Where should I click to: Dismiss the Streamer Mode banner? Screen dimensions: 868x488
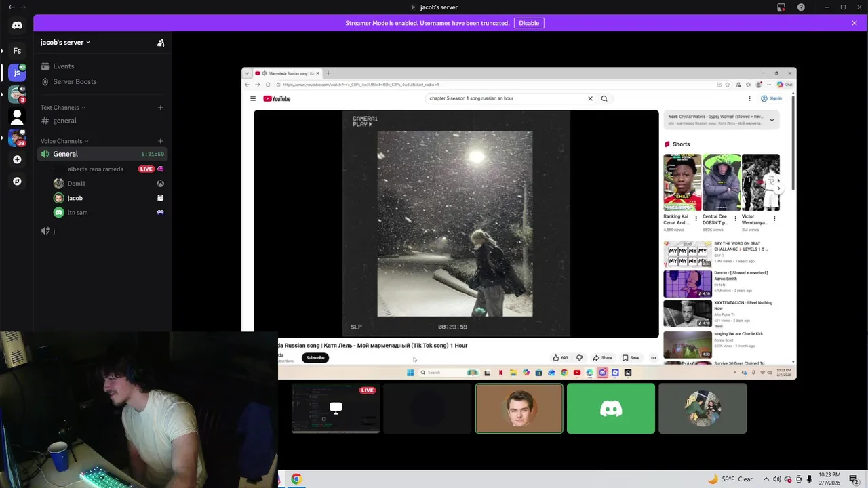(854, 23)
